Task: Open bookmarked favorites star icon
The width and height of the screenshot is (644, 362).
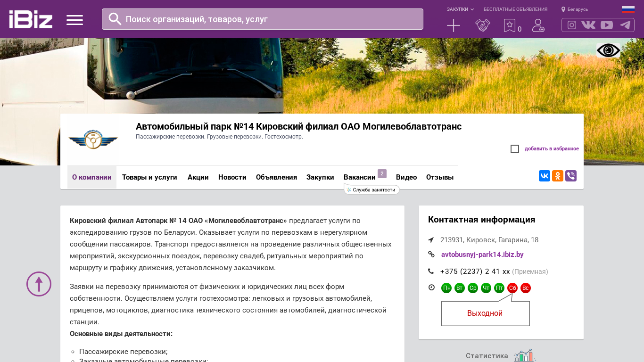Action: click(x=510, y=25)
